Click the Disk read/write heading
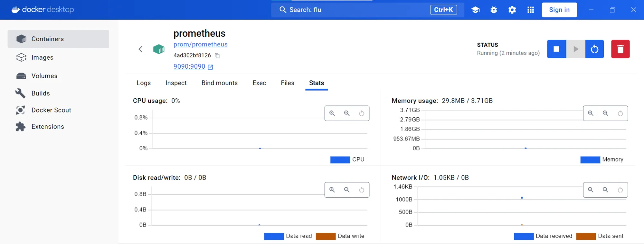This screenshot has height=244, width=644. 156,178
